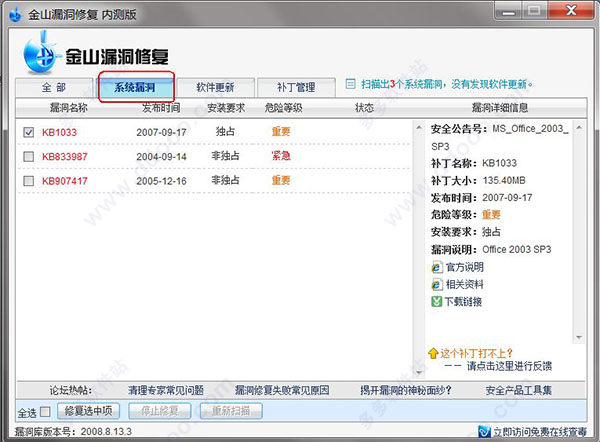Click the scan result list icon
Screen dimensions: 600x442
coord(350,83)
